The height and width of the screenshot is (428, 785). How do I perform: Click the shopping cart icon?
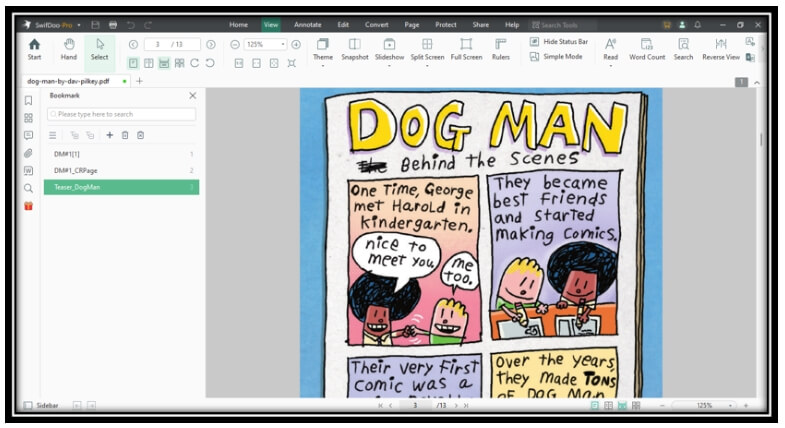[x=666, y=25]
